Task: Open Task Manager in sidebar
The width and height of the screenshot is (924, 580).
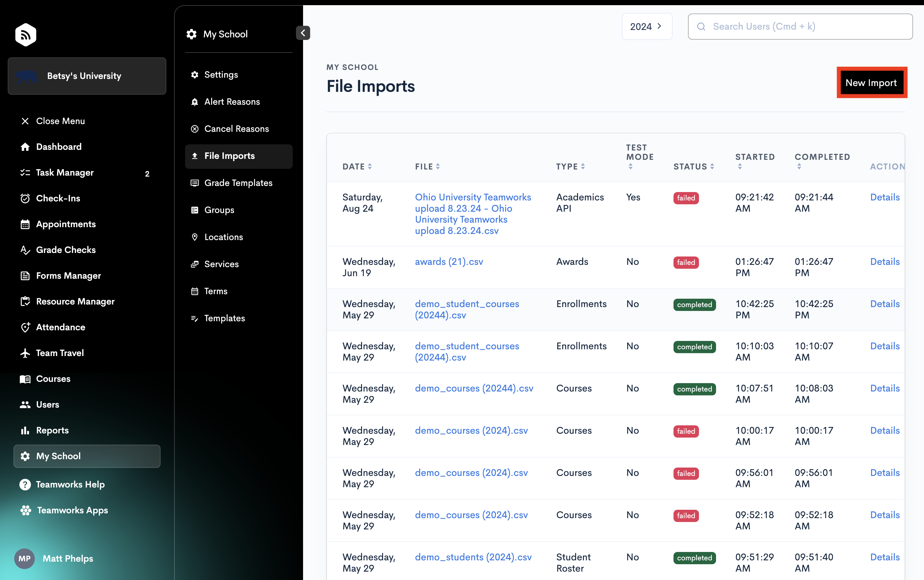Action: (64, 173)
